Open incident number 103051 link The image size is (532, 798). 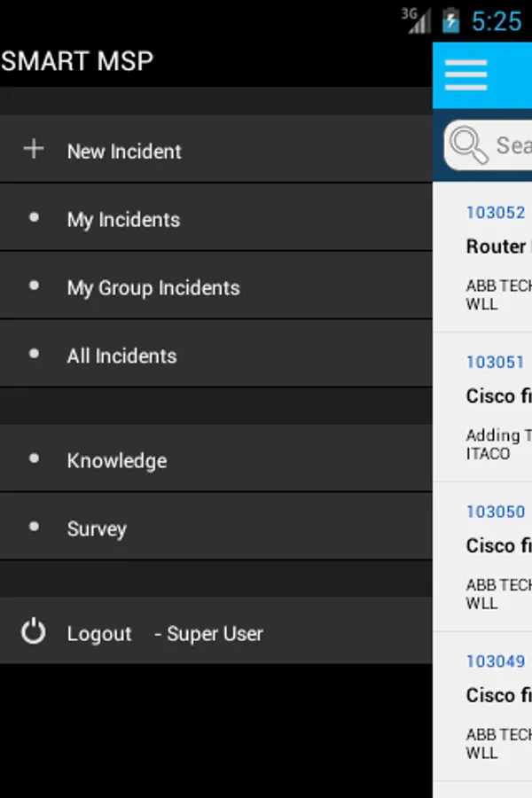tap(496, 363)
